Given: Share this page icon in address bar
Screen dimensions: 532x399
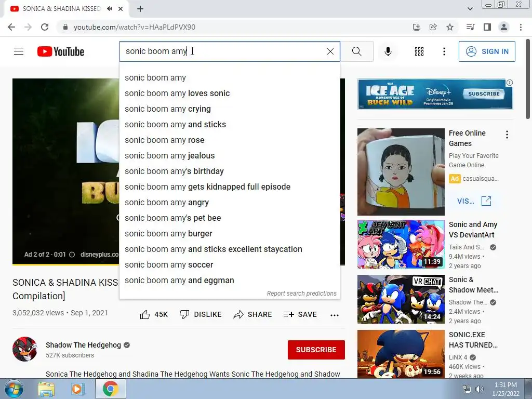Looking at the screenshot, I should click(433, 27).
